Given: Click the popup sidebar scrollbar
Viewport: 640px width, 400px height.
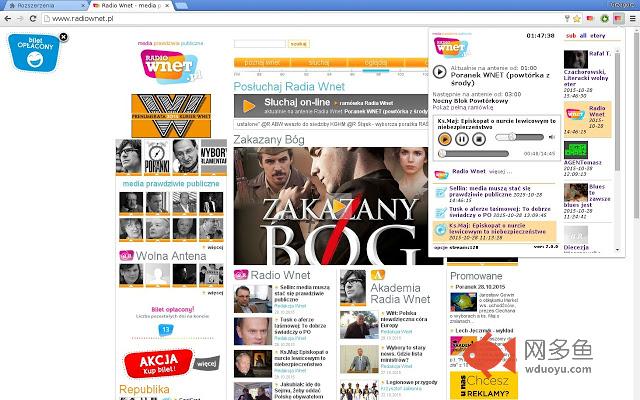Looking at the screenshot, I should pos(617,111).
